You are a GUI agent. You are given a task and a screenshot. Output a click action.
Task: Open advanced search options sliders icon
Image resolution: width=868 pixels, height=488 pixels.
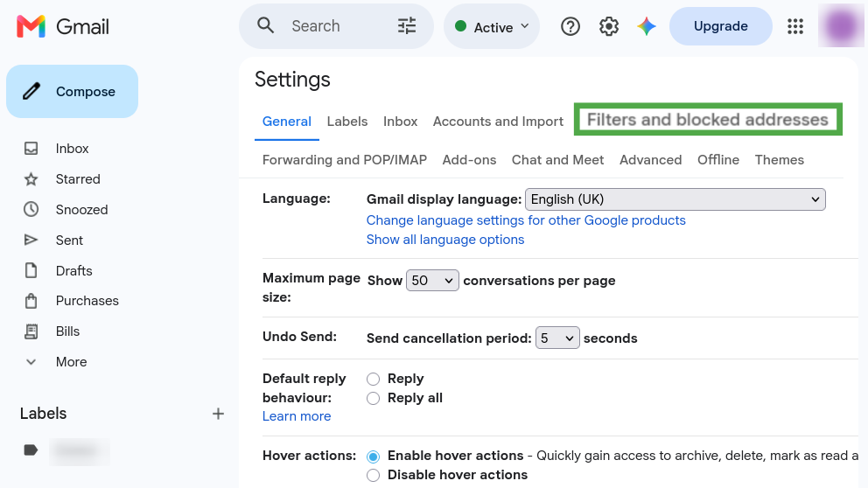click(407, 26)
